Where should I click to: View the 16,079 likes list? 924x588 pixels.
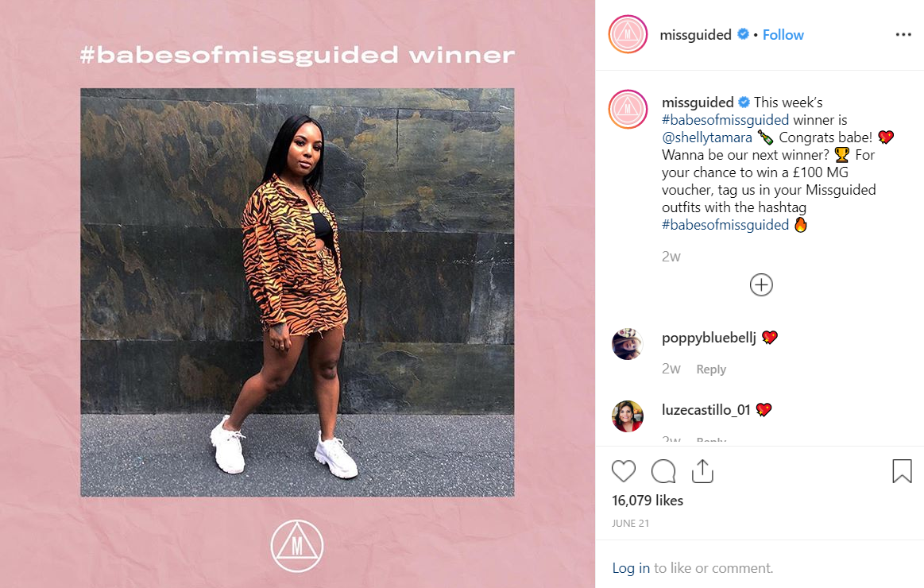647,501
